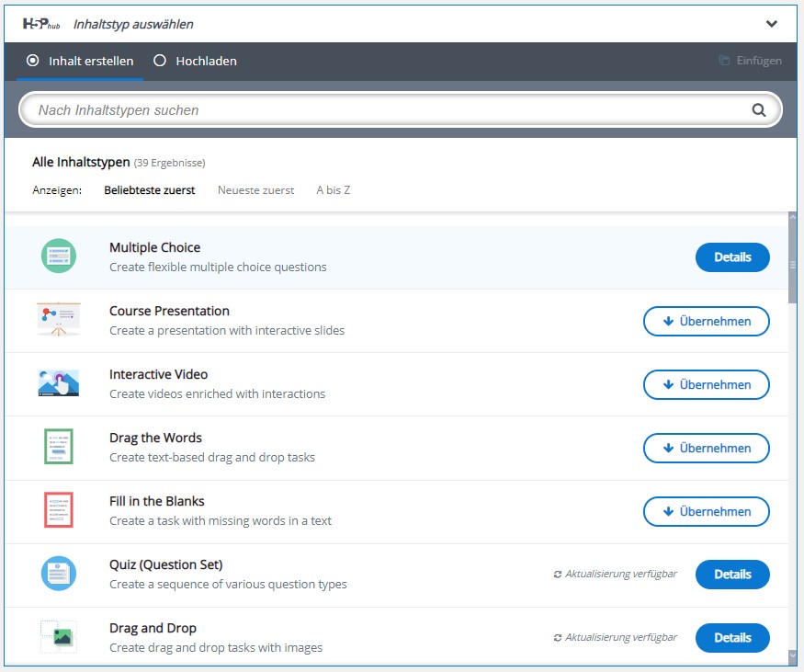
Task: Click 'Create a task with missing words' text
Action: point(221,521)
